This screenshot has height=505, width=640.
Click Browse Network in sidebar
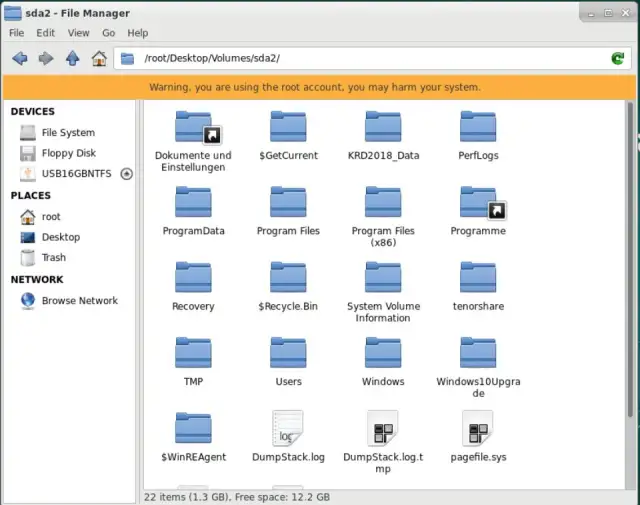click(79, 301)
